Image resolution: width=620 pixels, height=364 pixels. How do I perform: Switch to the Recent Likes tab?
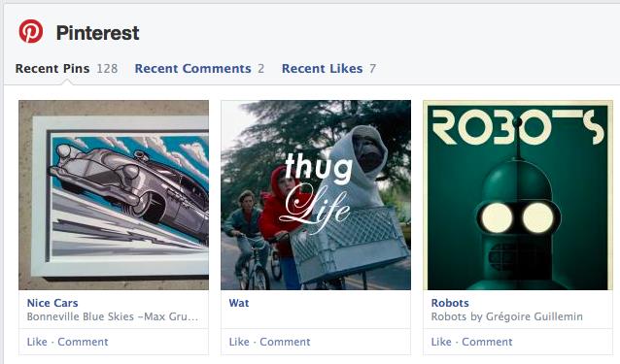click(x=323, y=68)
